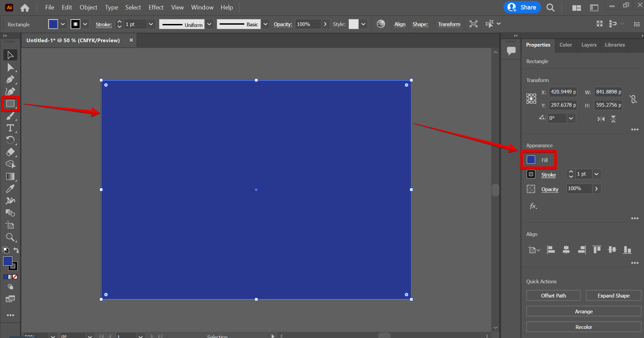Select the Type tool
644x338 pixels.
pos(10,128)
